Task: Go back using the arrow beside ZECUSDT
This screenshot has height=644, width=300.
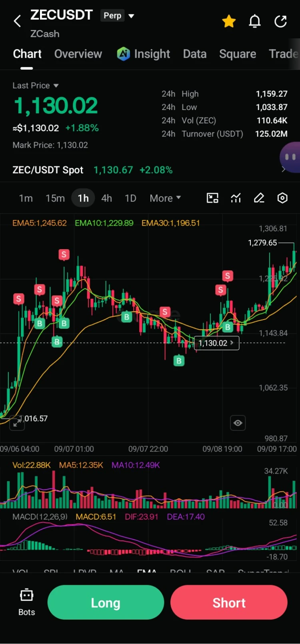Action: pyautogui.click(x=17, y=21)
